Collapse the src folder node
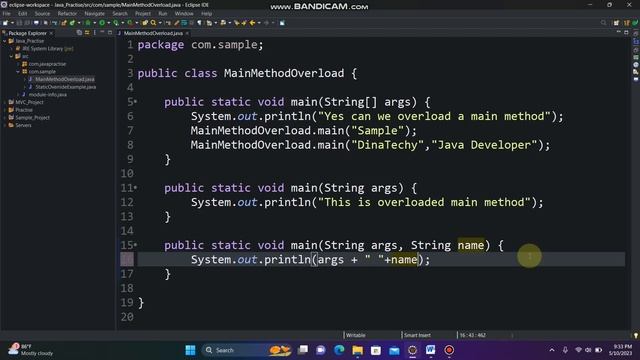This screenshot has height=360, width=640. pyautogui.click(x=12, y=56)
